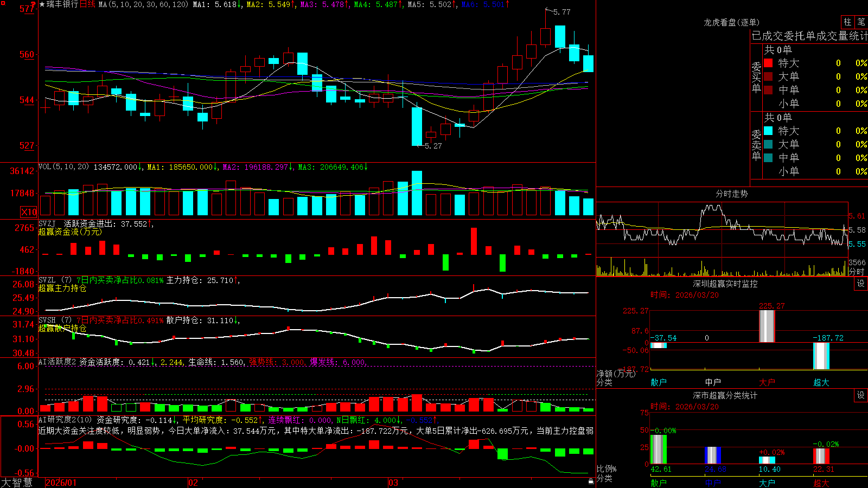Click the 5.77 high price annotation

[x=561, y=12]
